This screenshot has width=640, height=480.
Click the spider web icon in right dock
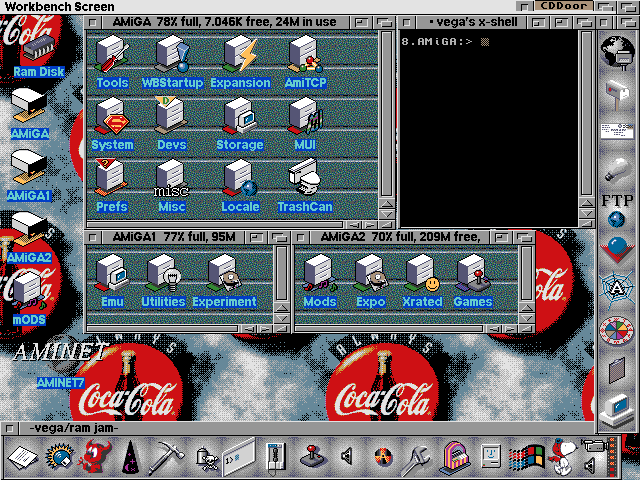click(617, 289)
